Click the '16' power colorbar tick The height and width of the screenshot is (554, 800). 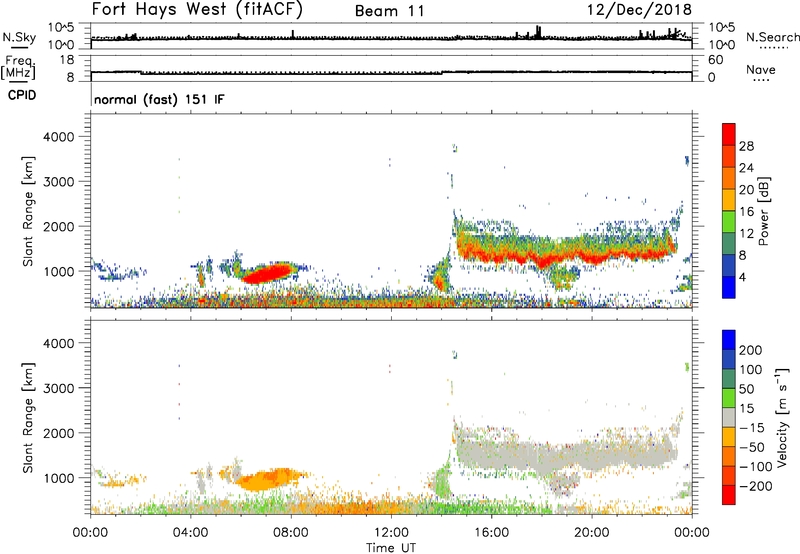pyautogui.click(x=746, y=212)
